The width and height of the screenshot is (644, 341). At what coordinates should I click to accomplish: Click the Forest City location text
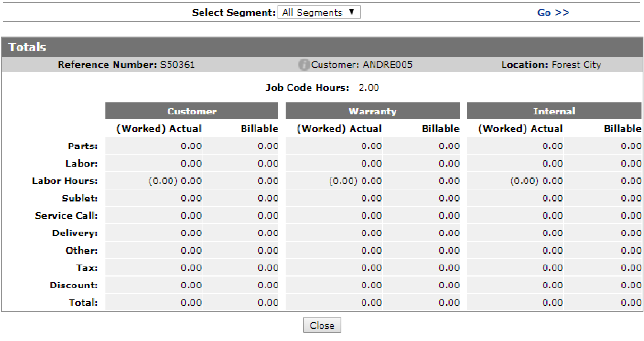point(576,65)
